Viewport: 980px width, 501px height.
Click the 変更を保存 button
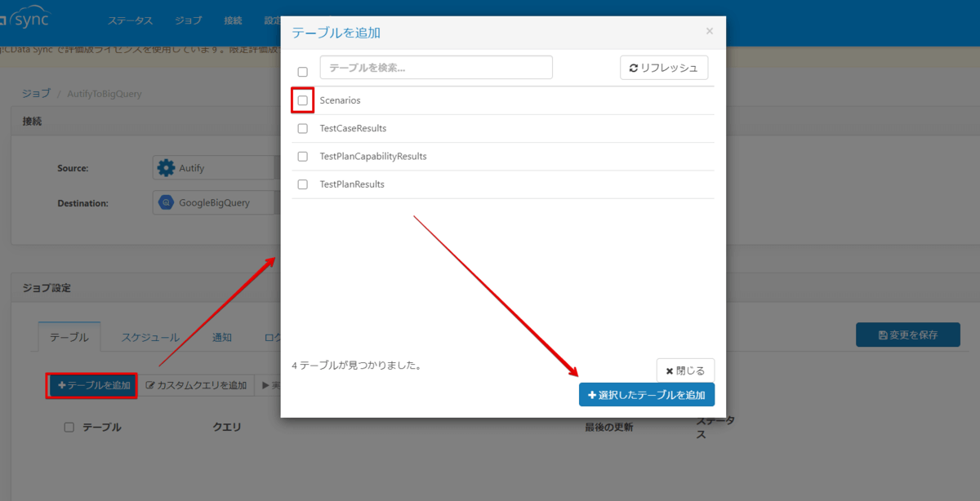coord(908,335)
